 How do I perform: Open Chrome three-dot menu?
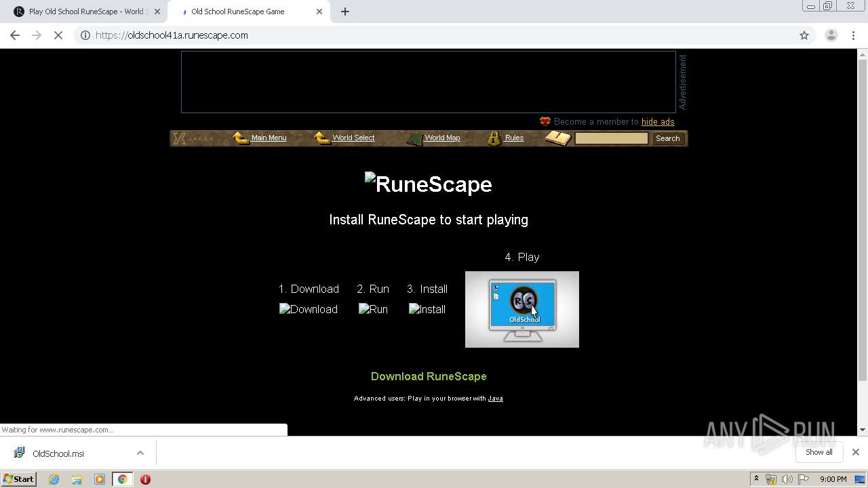(854, 35)
